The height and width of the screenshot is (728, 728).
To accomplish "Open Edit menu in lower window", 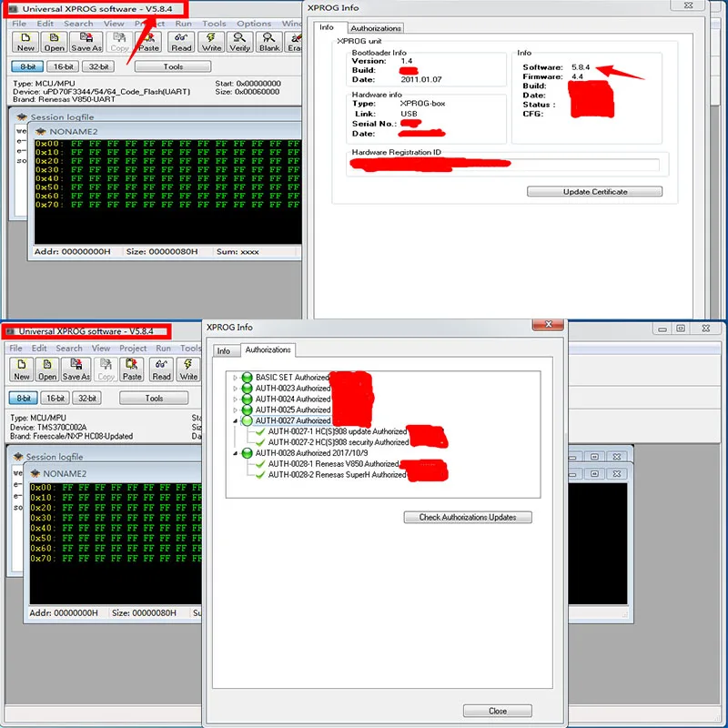I will [39, 349].
